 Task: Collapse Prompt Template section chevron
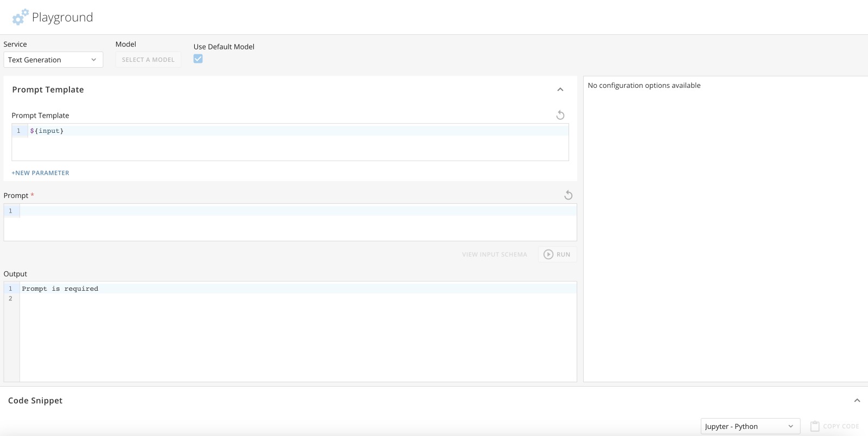tap(560, 89)
